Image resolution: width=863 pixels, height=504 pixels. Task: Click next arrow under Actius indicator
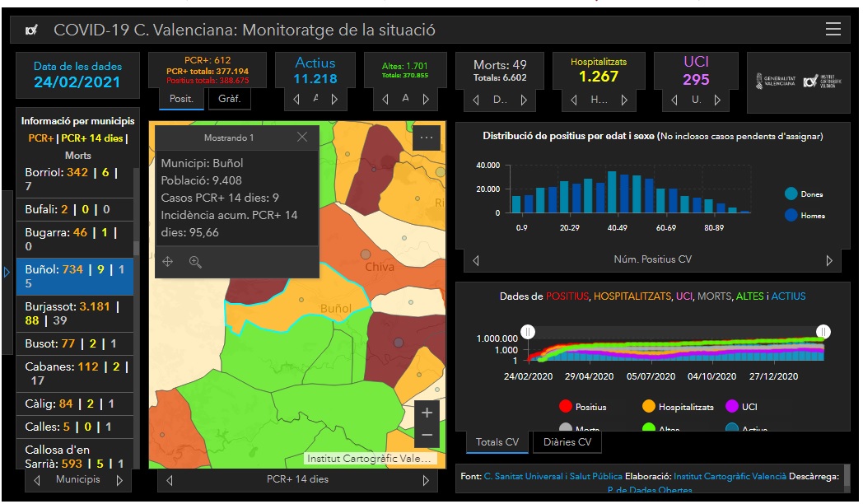click(334, 100)
